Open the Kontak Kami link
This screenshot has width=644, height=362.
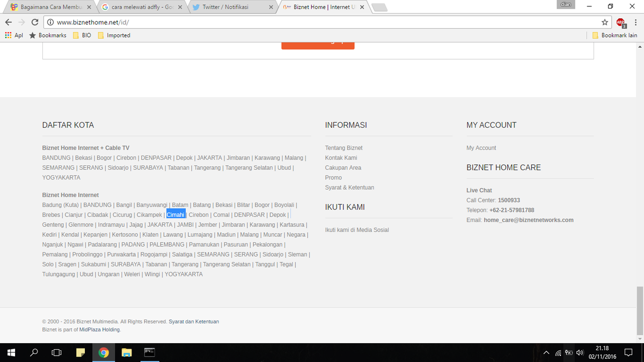pyautogui.click(x=341, y=158)
